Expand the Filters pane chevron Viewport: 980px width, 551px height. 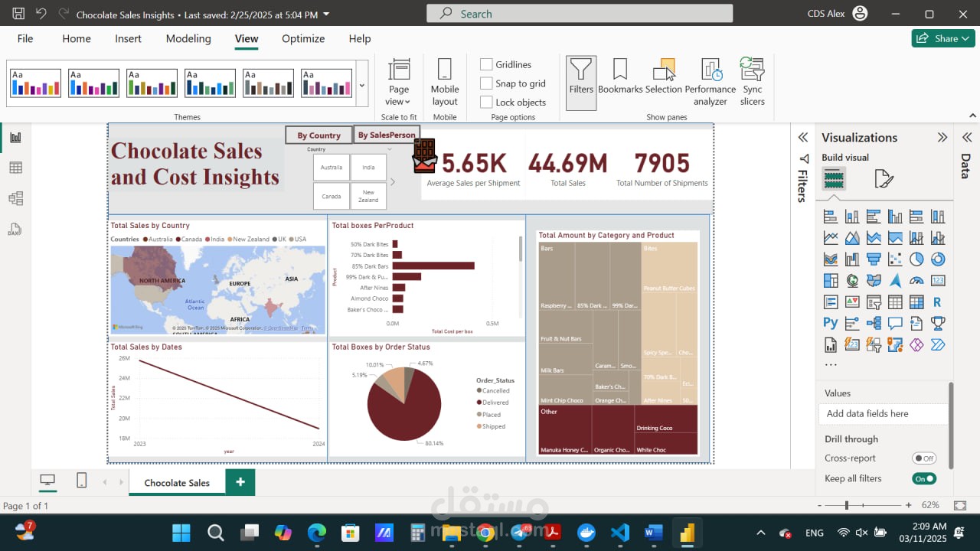[x=802, y=138]
